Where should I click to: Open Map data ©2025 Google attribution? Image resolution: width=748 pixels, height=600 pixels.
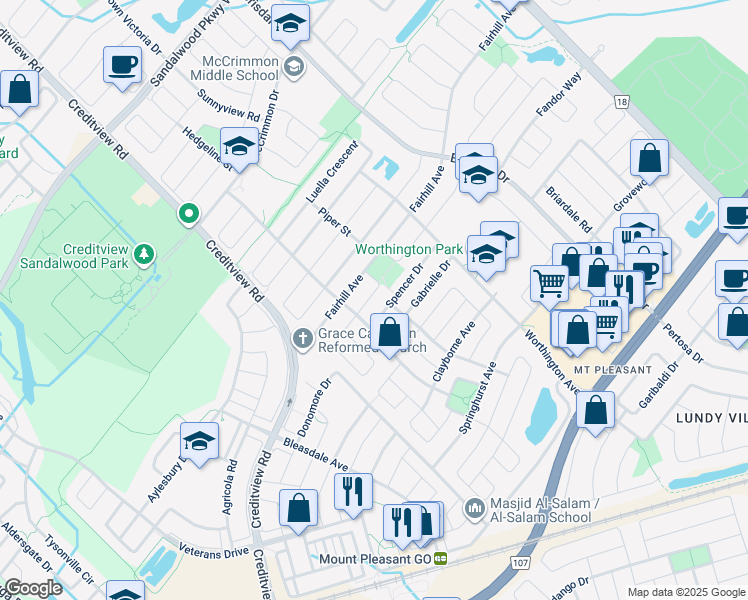686,592
